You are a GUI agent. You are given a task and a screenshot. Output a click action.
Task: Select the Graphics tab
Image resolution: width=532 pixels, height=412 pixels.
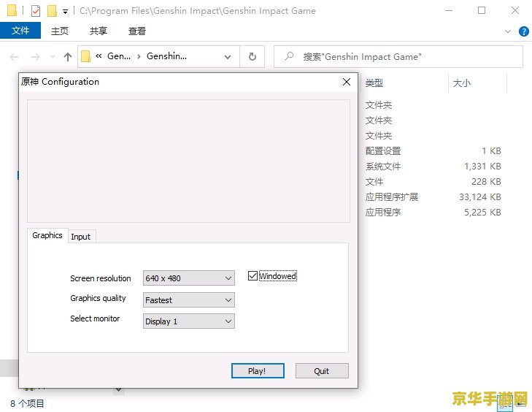(47, 235)
